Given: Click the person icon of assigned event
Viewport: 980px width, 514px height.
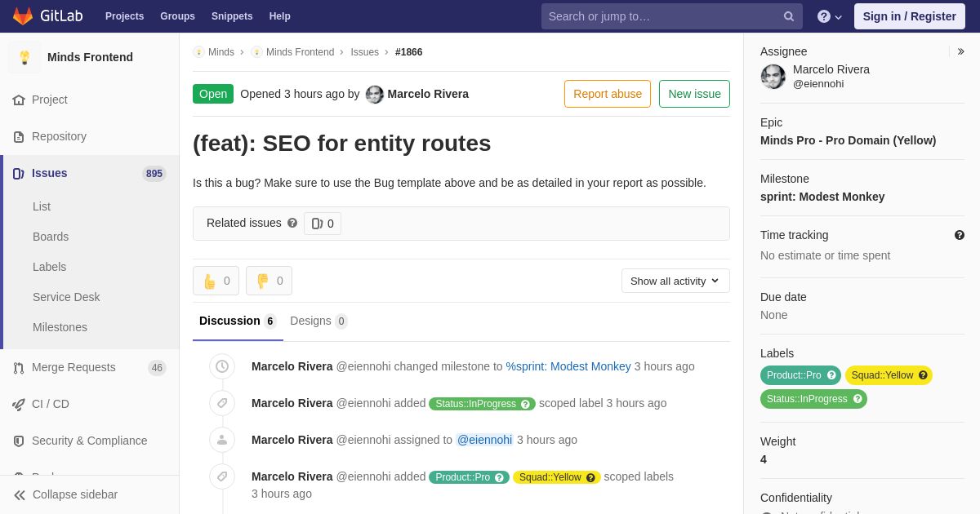Looking at the screenshot, I should coord(222,440).
